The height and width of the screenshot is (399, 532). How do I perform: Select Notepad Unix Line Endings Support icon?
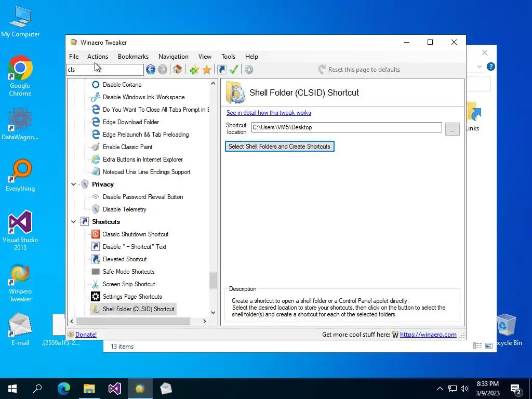pos(96,171)
